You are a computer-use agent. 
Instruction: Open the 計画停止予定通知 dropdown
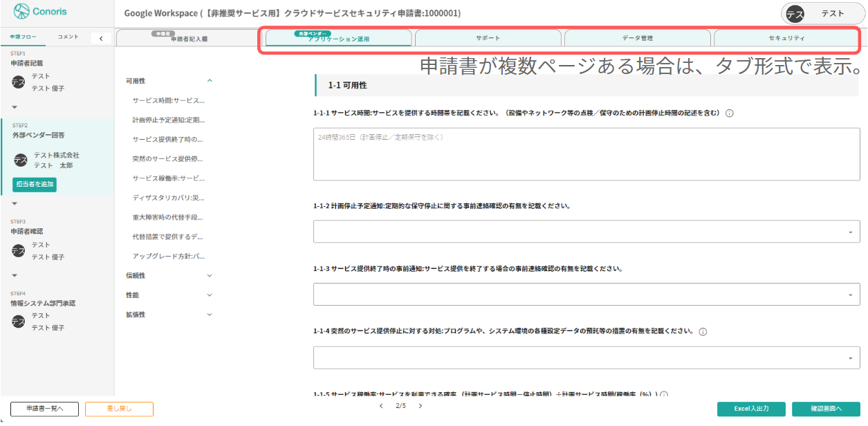pos(587,231)
